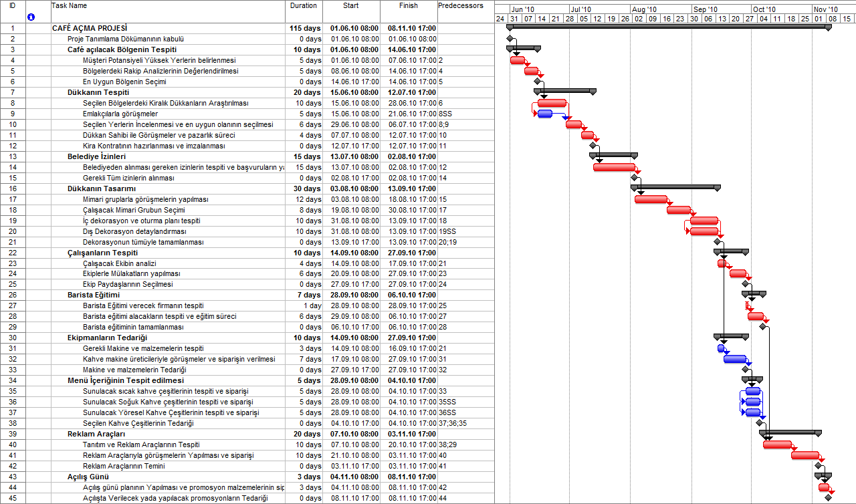Click the red bar for Belediyeden alınması task

613,167
